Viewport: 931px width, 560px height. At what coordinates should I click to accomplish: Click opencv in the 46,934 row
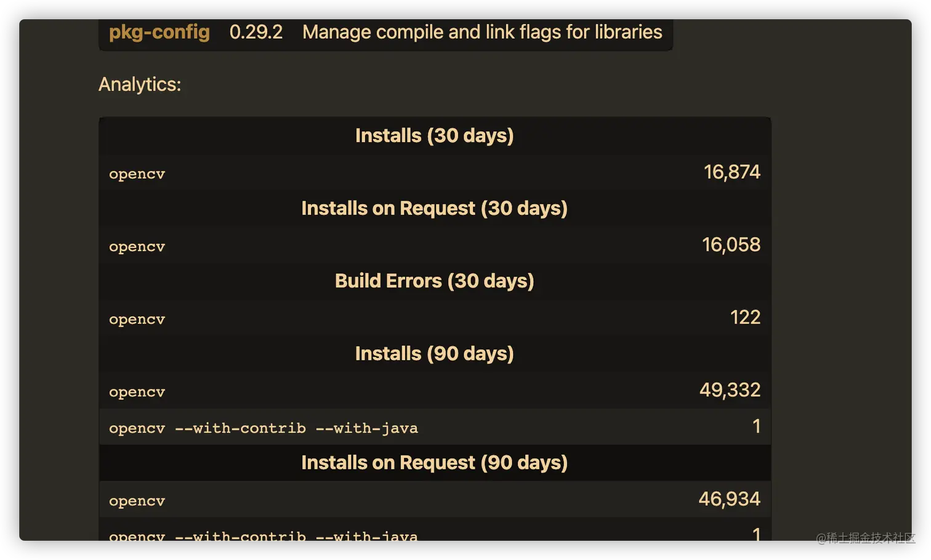pyautogui.click(x=137, y=502)
